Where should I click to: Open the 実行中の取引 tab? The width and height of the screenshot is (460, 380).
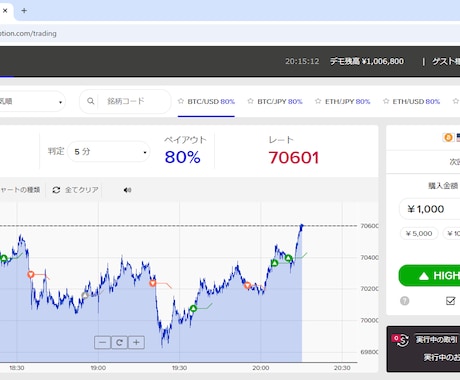[x=437, y=340]
